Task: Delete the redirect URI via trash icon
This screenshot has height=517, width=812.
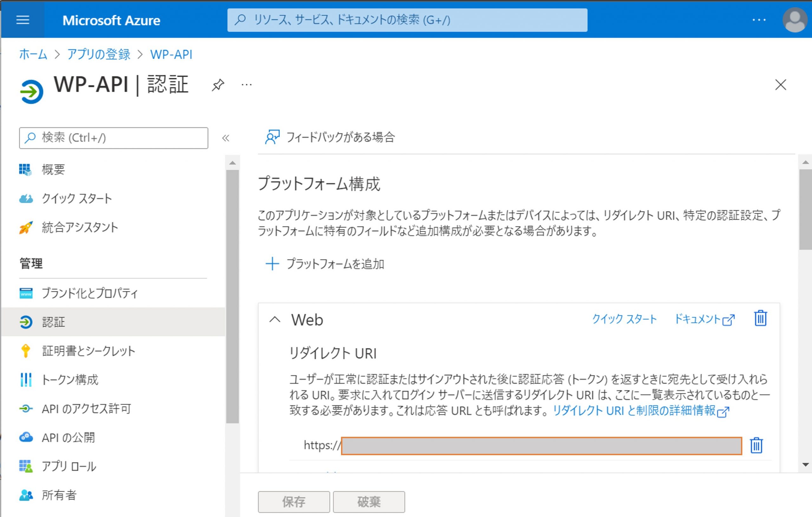Action: pyautogui.click(x=756, y=446)
